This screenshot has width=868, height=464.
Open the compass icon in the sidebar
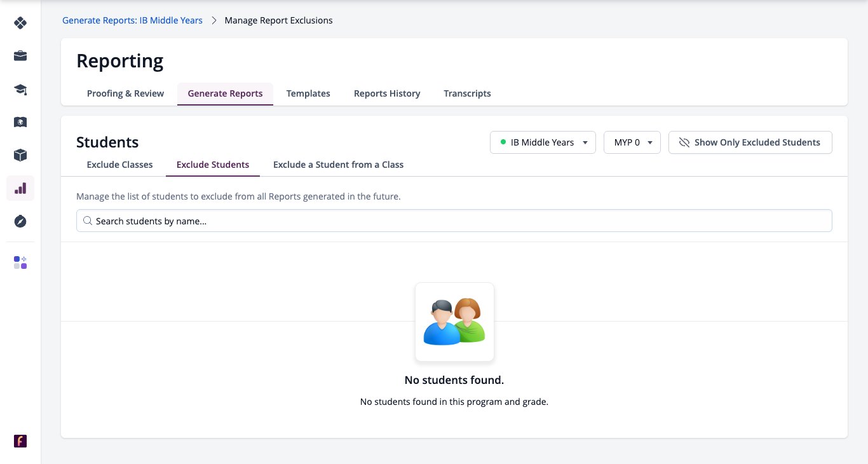tap(20, 221)
